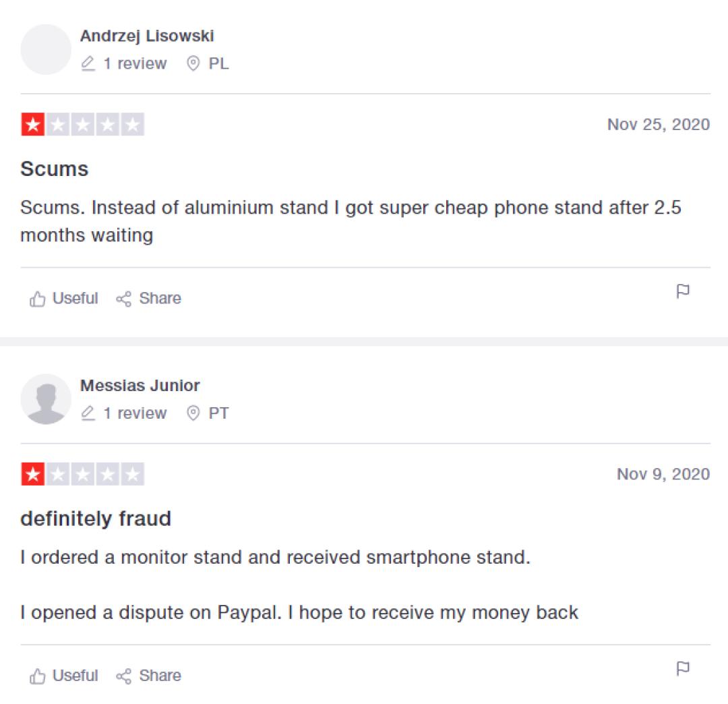This screenshot has width=728, height=704.
Task: Click pencil review icon under Messias Junior
Action: click(x=88, y=413)
